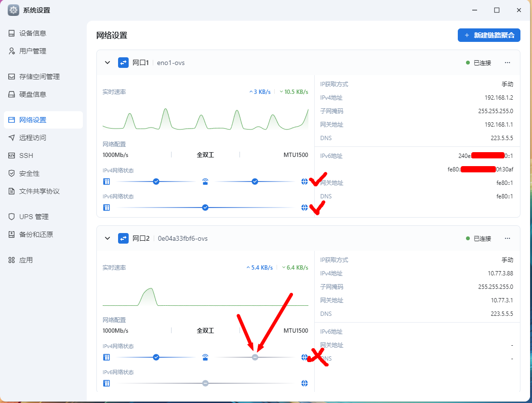Click gateway address 192.168.1.1
Viewport: 532px width, 403px height.
(499, 124)
